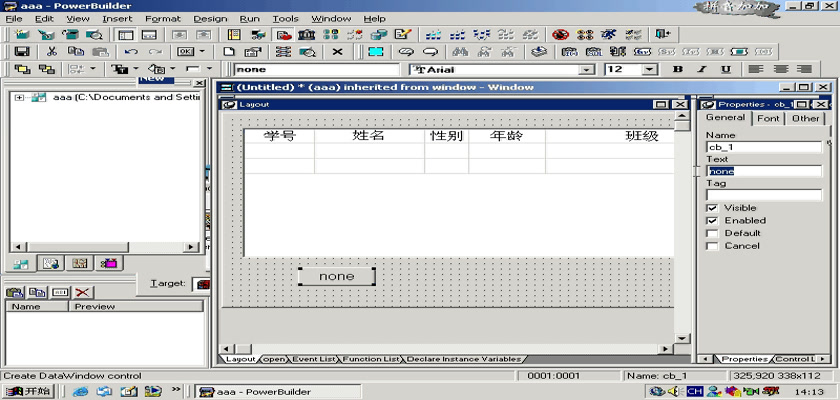Open the Design menu
This screenshot has height=400, width=840.
pyautogui.click(x=210, y=19)
